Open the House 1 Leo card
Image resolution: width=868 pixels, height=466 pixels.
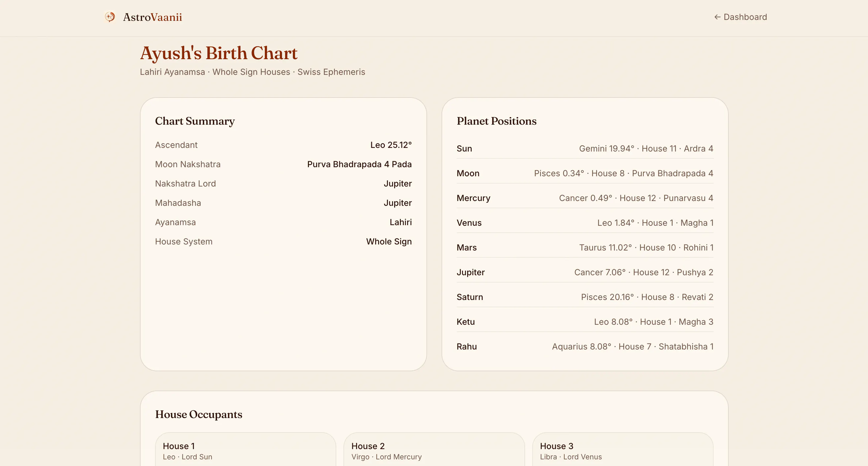(x=245, y=449)
